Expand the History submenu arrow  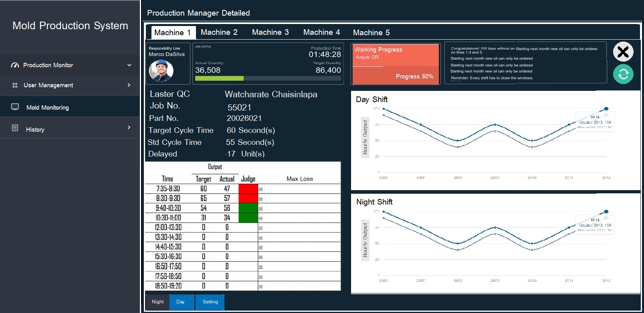click(129, 127)
